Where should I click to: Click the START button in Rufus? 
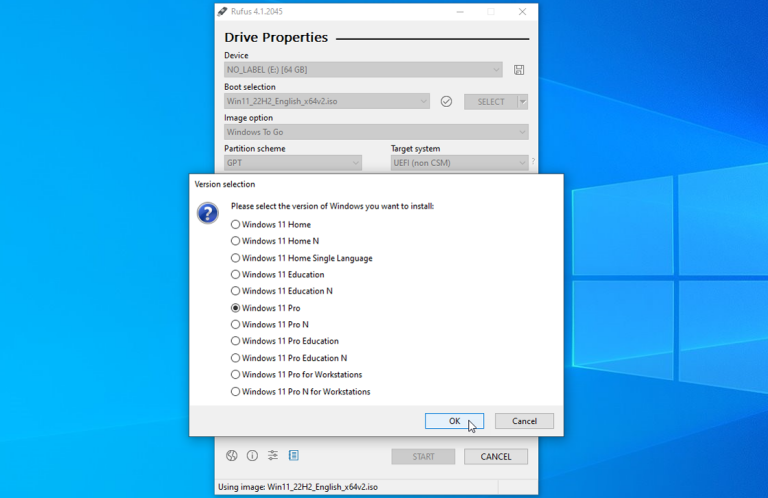point(423,456)
